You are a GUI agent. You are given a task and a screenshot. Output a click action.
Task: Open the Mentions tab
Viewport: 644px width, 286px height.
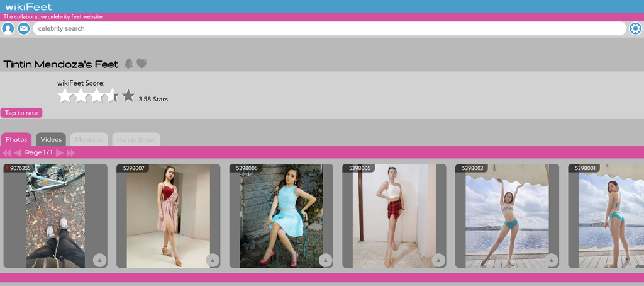click(89, 139)
